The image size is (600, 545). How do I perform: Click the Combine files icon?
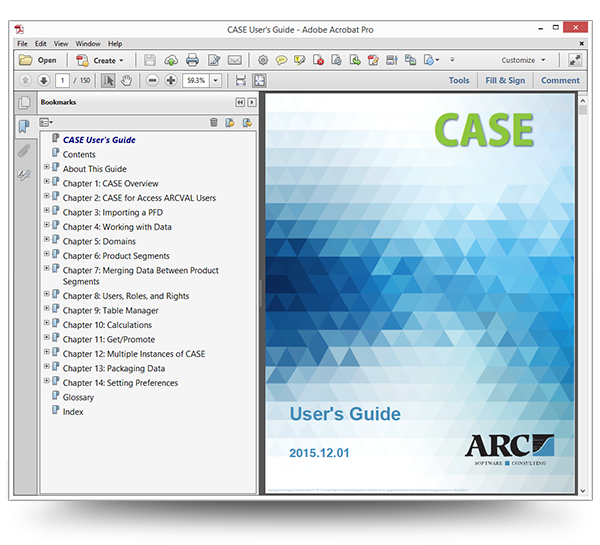click(410, 60)
